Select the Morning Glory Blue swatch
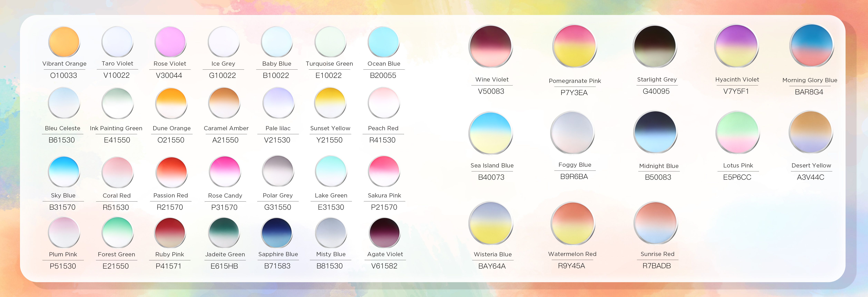The width and height of the screenshot is (868, 297). tap(812, 46)
